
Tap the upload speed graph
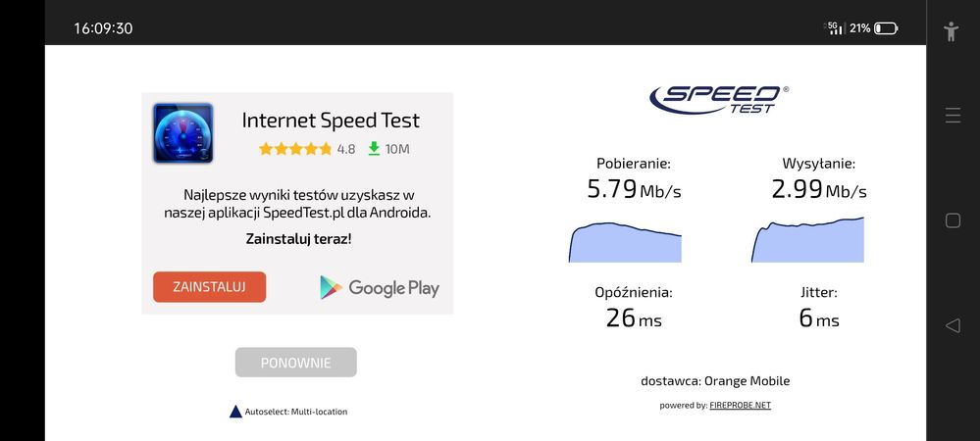point(808,240)
